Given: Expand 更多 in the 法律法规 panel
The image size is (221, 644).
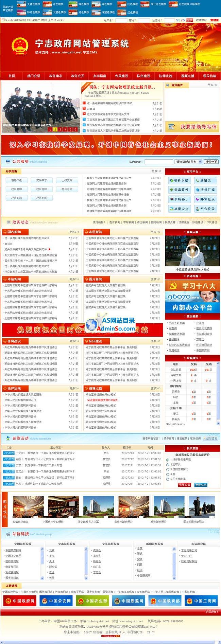Looking at the screenshot, I should [x=74, y=388].
